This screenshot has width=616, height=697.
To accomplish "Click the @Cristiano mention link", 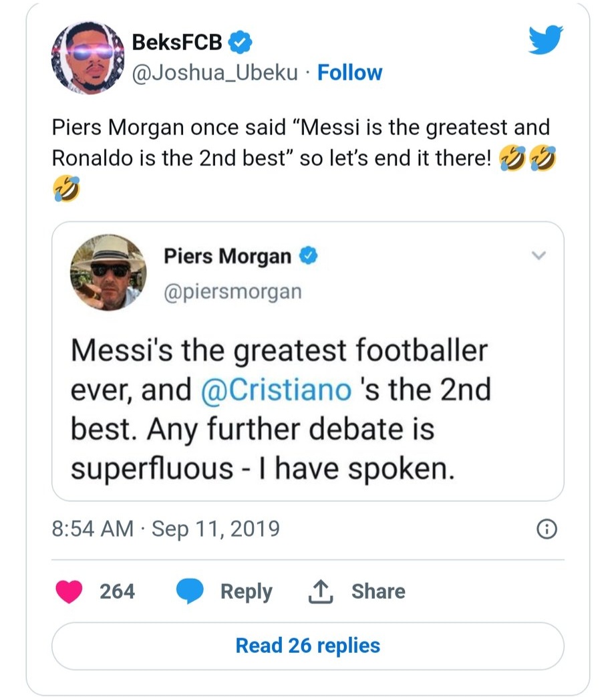I will coord(276,390).
